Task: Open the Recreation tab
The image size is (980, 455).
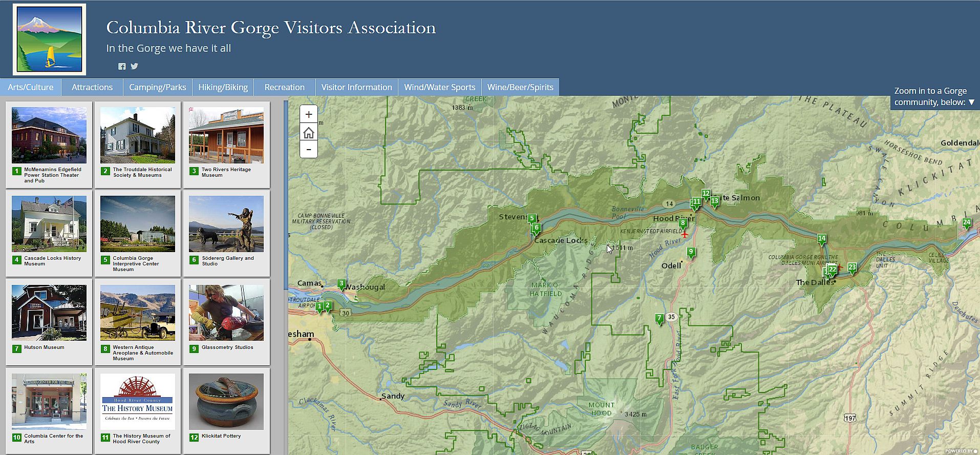Action: (285, 87)
